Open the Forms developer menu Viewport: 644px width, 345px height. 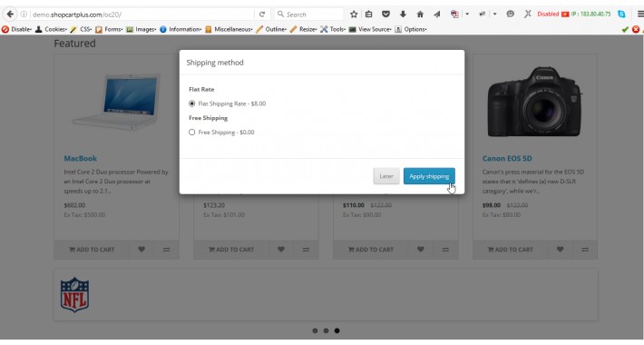[109, 29]
